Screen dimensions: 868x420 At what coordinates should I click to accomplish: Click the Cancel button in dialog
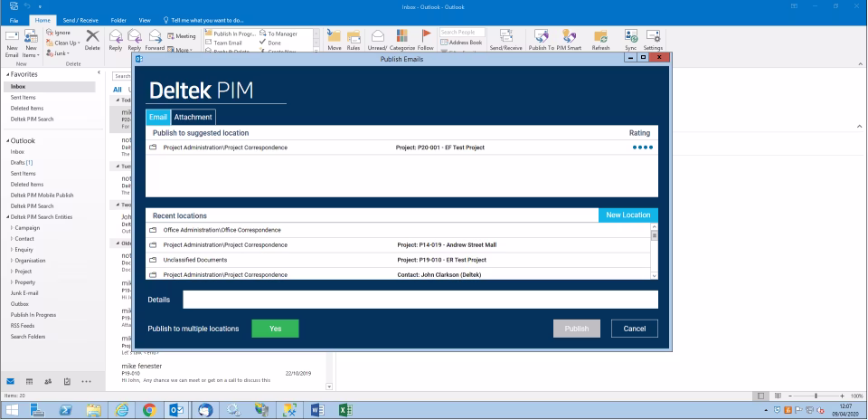[x=635, y=329]
